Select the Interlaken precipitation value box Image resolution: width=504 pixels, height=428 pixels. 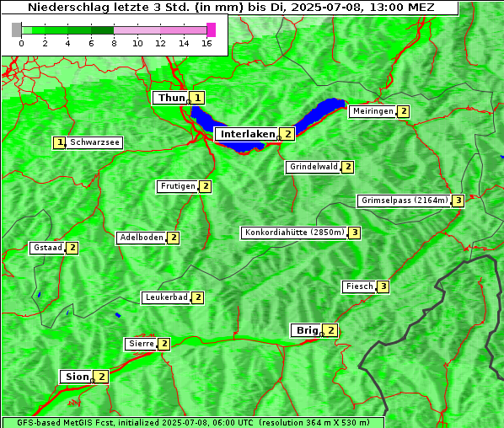pos(287,134)
